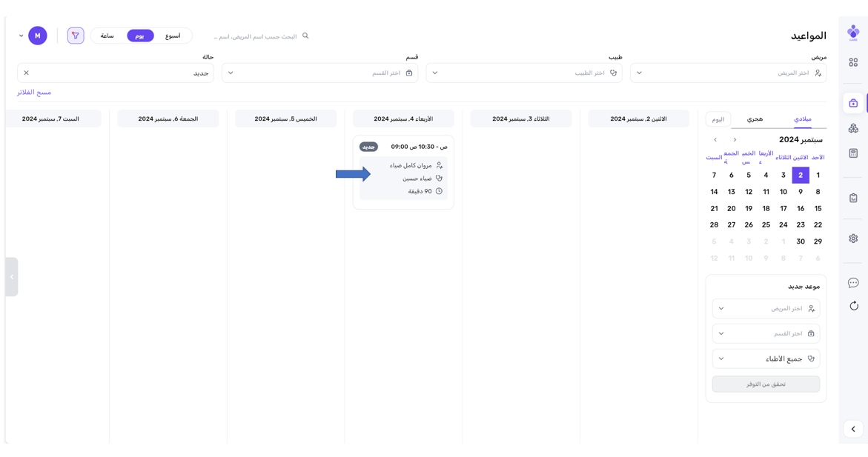Open the clipboard reports icon in sidebar
The image size is (868, 457).
point(853,198)
